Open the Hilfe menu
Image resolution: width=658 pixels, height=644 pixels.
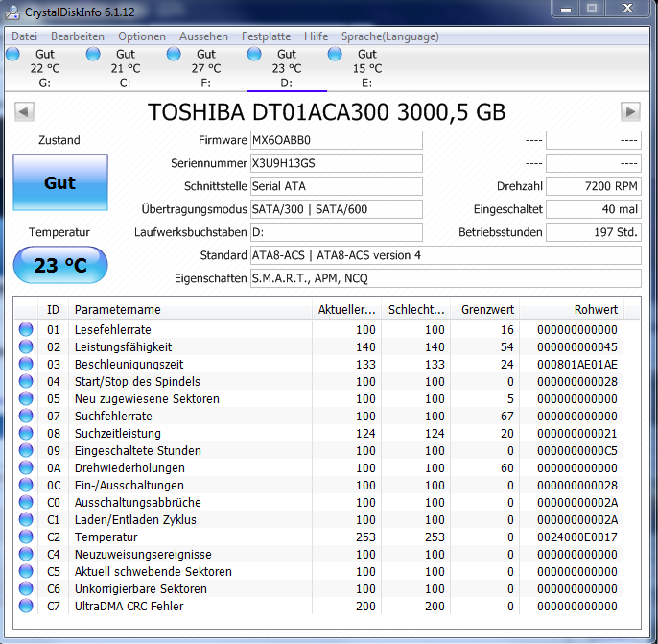point(316,36)
